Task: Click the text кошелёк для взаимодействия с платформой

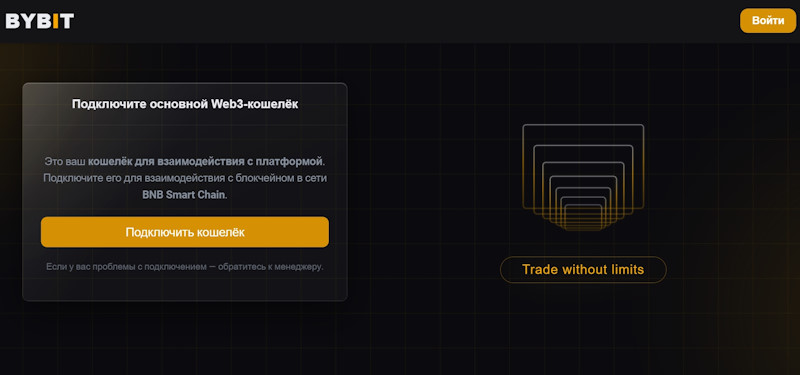Action: click(x=206, y=162)
